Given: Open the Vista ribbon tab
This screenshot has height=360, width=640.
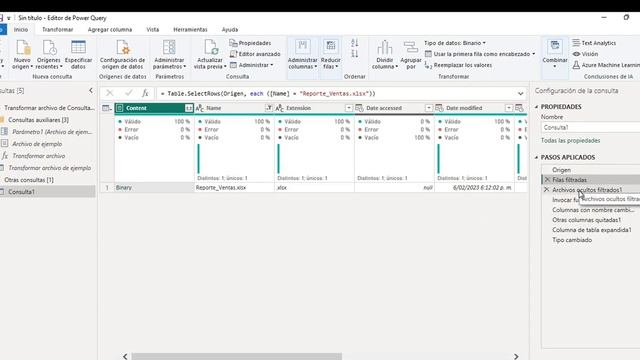Looking at the screenshot, I should click(153, 29).
